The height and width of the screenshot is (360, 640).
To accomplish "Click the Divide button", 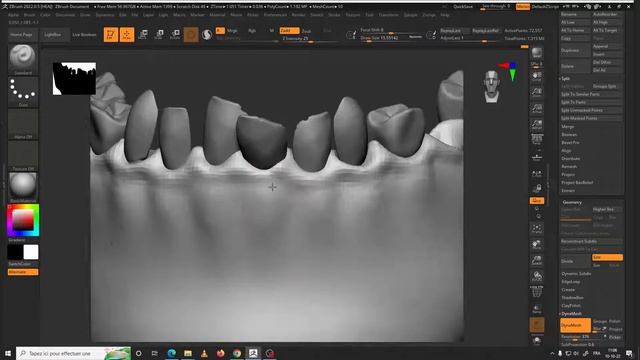I will [x=575, y=261].
